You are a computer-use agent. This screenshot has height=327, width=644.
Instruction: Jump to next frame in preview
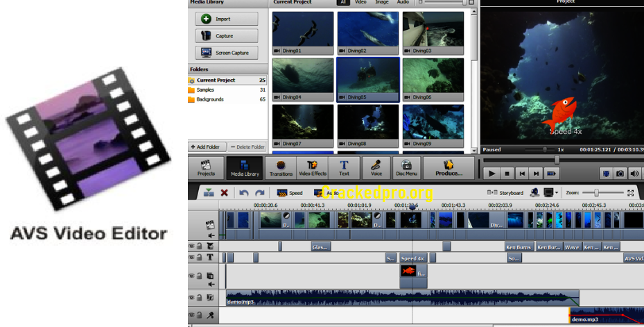pos(536,174)
